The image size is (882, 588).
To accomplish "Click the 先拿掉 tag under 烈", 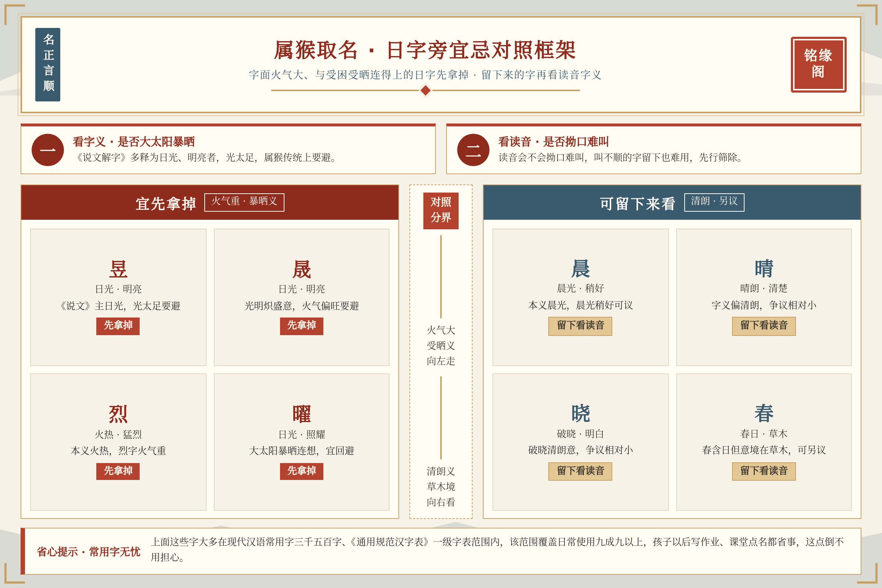I will point(118,471).
